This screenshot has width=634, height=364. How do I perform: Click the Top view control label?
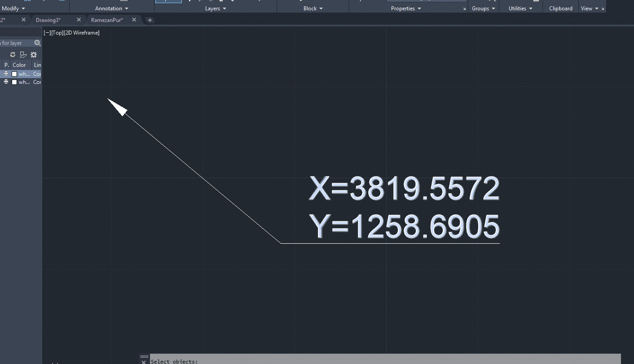pyautogui.click(x=57, y=33)
